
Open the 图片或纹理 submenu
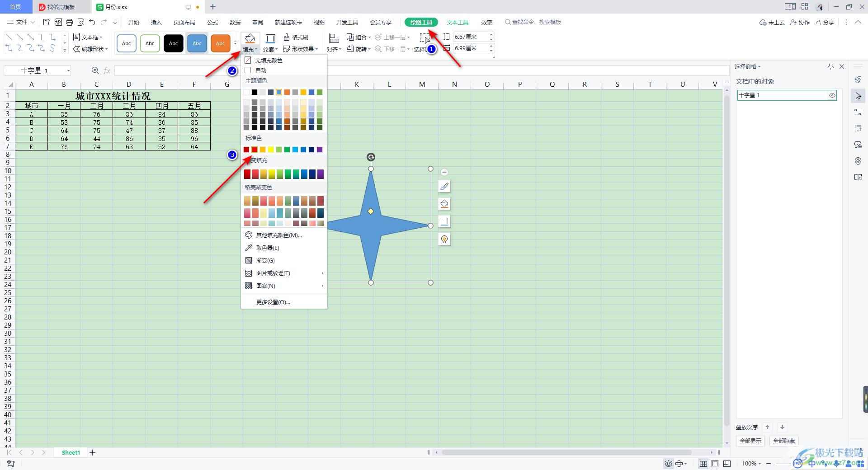(x=284, y=273)
